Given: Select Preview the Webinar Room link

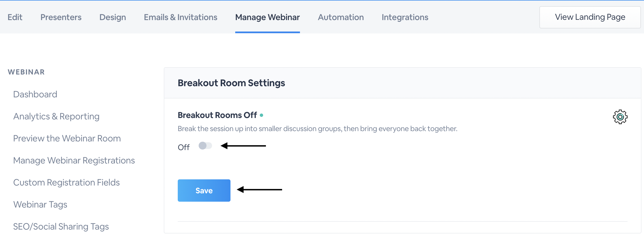Looking at the screenshot, I should tap(67, 138).
